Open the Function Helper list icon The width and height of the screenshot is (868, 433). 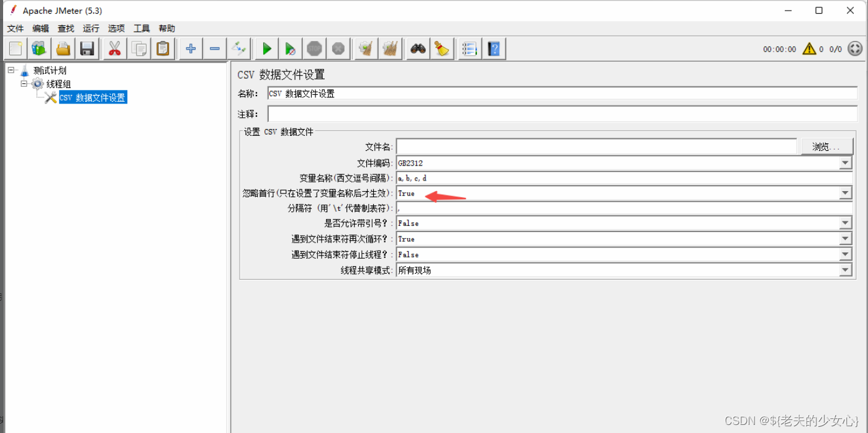(469, 48)
